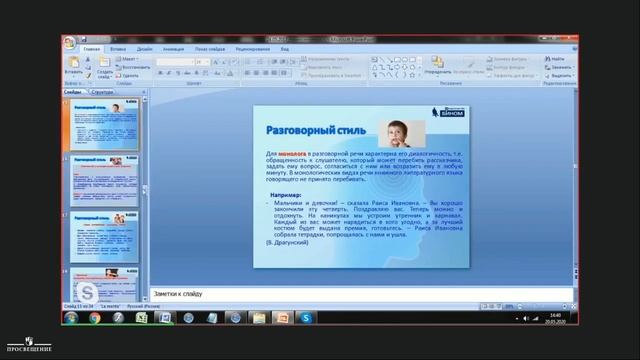Click the increase indent icon

283,62
